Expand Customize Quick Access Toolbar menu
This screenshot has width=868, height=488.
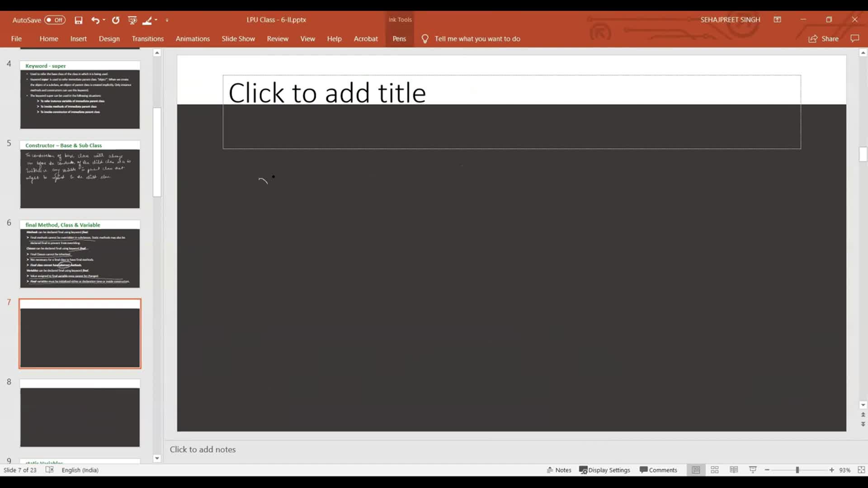[168, 20]
